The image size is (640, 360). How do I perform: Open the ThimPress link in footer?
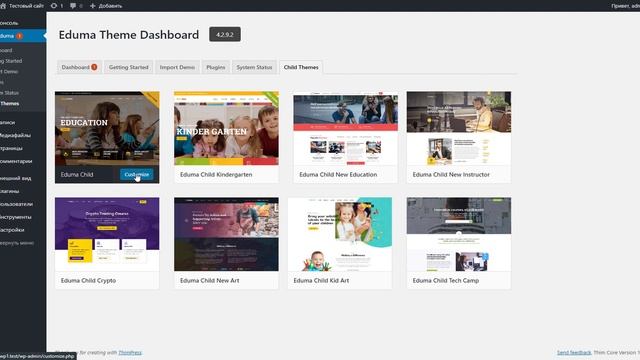point(130,352)
